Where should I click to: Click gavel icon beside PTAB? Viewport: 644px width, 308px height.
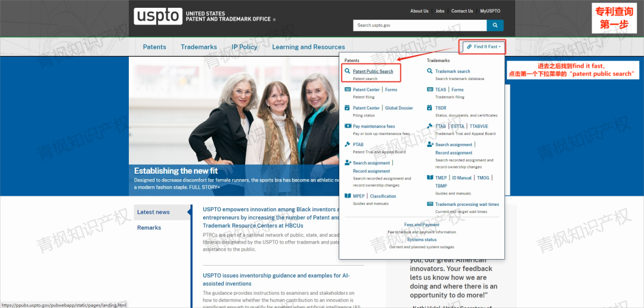348,144
